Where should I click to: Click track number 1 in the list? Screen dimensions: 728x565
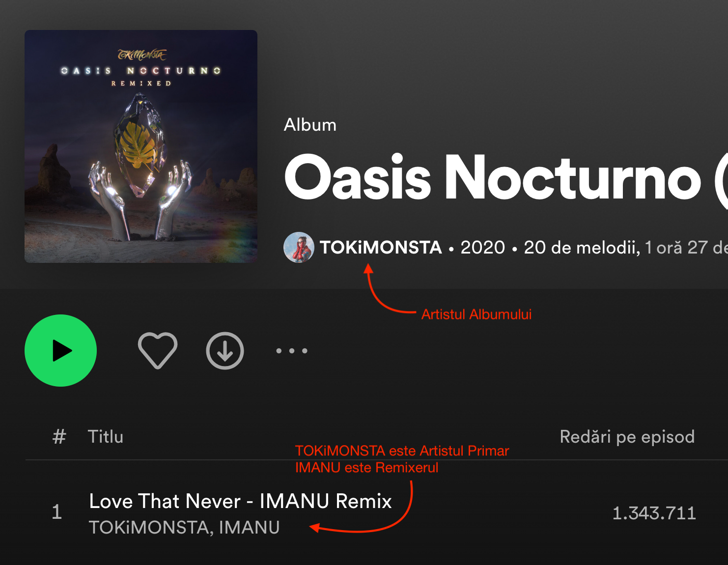coord(57,512)
